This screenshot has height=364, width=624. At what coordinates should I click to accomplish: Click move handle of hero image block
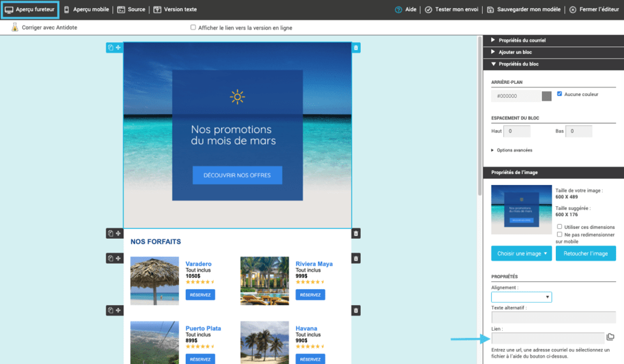point(118,48)
